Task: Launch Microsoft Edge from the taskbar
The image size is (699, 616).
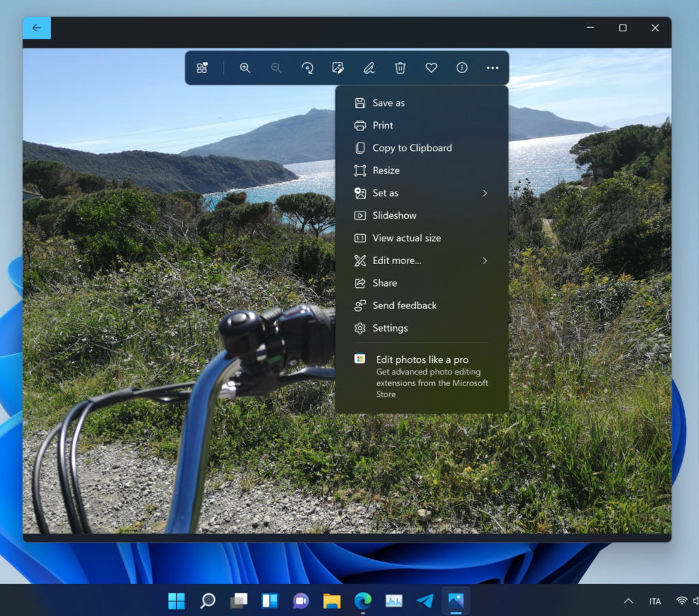Action: 362,601
